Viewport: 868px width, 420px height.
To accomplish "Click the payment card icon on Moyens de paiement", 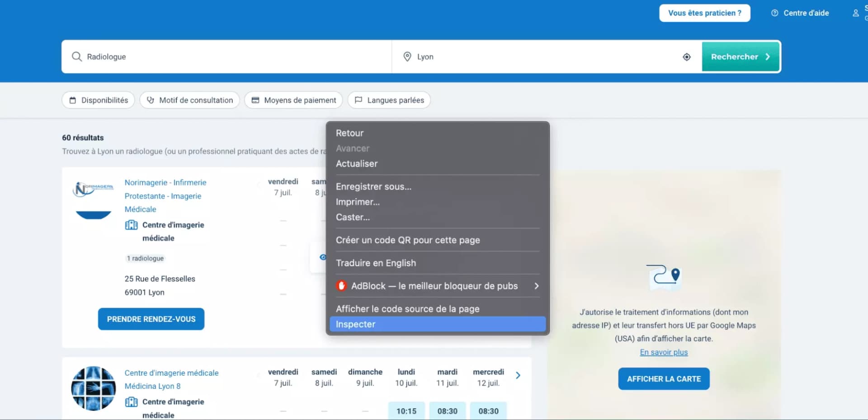I will pyautogui.click(x=255, y=100).
